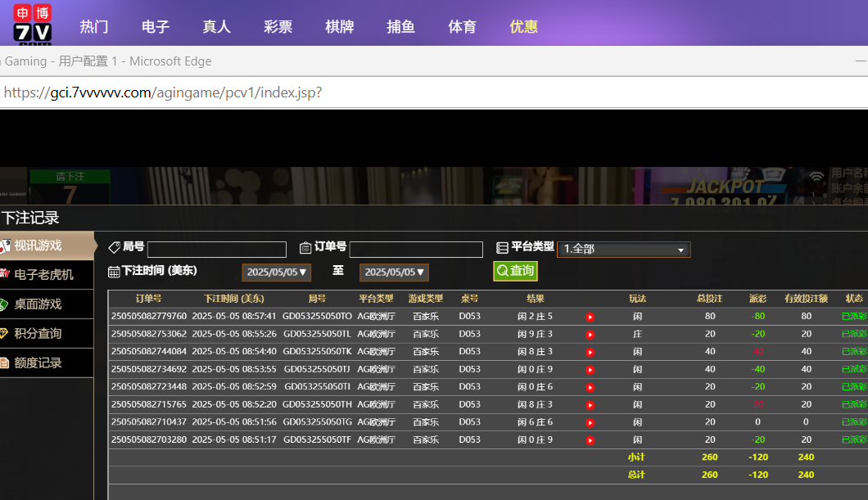Screen dimensions: 868x500
Task: Select the 桌面游戏 sidebar tab
Action: (x=38, y=304)
